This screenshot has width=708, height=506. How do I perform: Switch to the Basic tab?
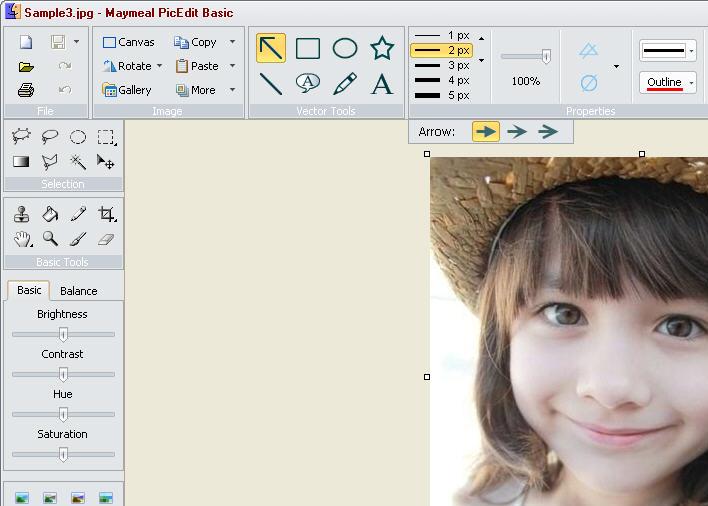click(x=29, y=290)
